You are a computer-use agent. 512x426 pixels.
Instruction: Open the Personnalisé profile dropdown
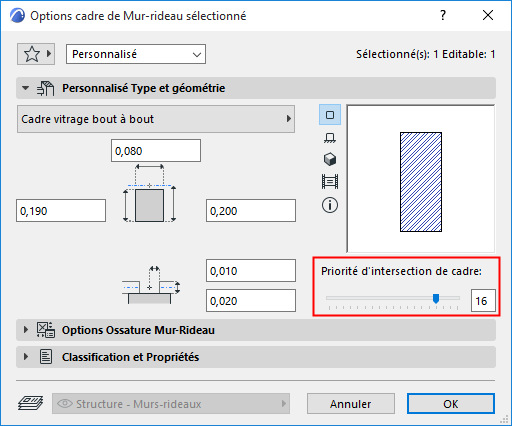[136, 54]
